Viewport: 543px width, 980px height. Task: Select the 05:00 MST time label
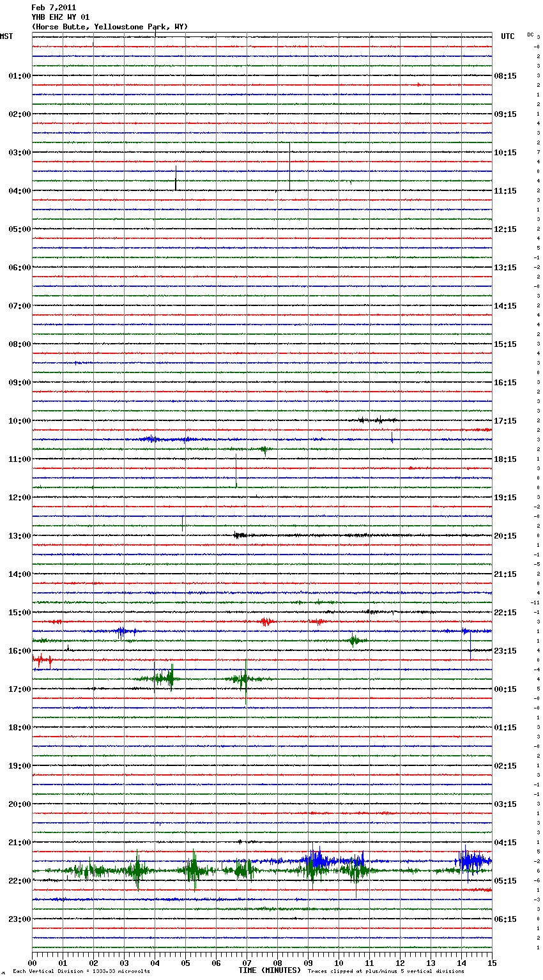(x=20, y=229)
